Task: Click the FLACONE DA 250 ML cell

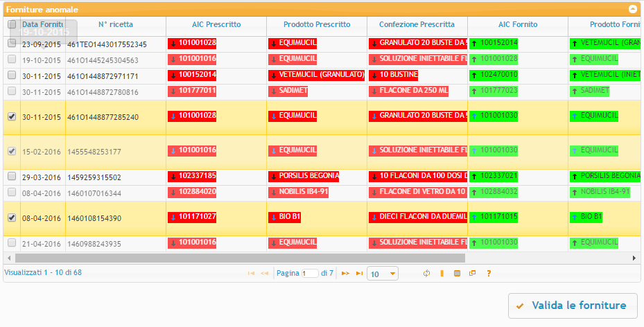Action: click(x=409, y=91)
